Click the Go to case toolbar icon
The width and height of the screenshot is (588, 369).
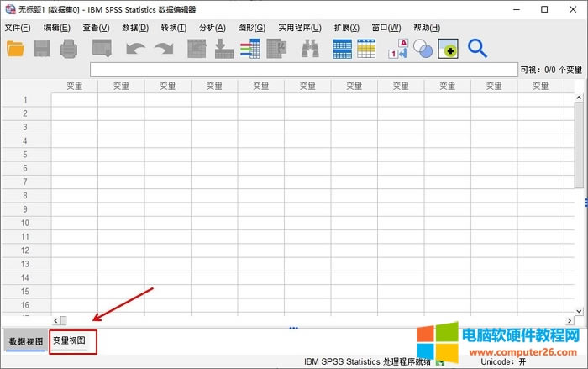[x=197, y=49]
